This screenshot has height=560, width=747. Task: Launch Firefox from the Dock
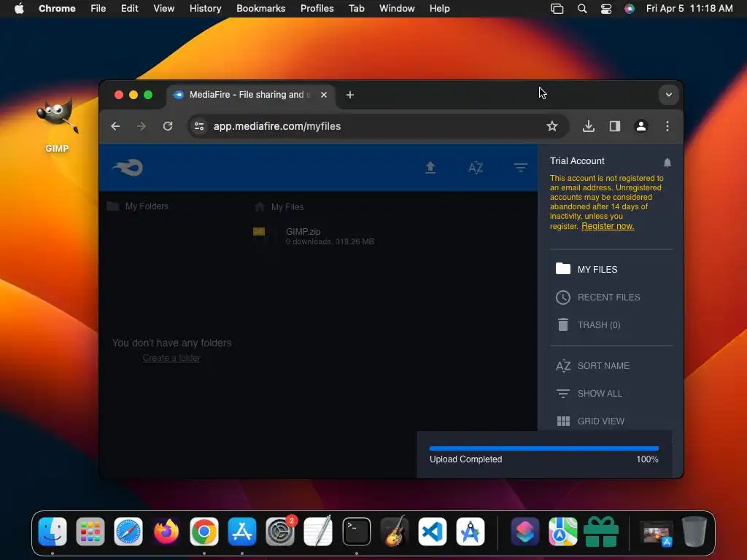(166, 532)
